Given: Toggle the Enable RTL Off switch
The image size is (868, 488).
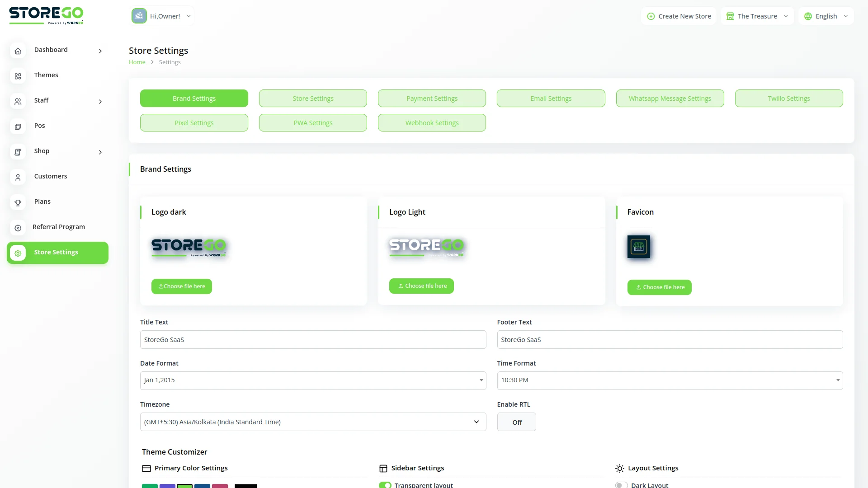Looking at the screenshot, I should tap(516, 422).
